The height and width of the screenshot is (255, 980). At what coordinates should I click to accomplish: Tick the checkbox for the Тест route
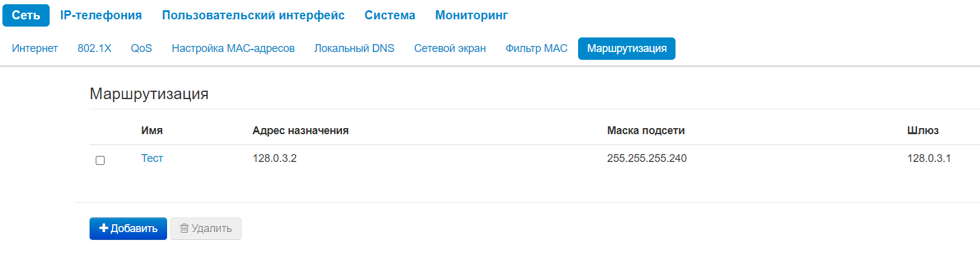[100, 161]
